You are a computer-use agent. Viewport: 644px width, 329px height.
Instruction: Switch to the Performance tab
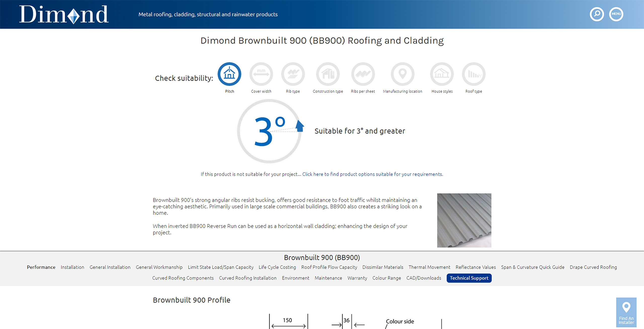click(x=41, y=267)
